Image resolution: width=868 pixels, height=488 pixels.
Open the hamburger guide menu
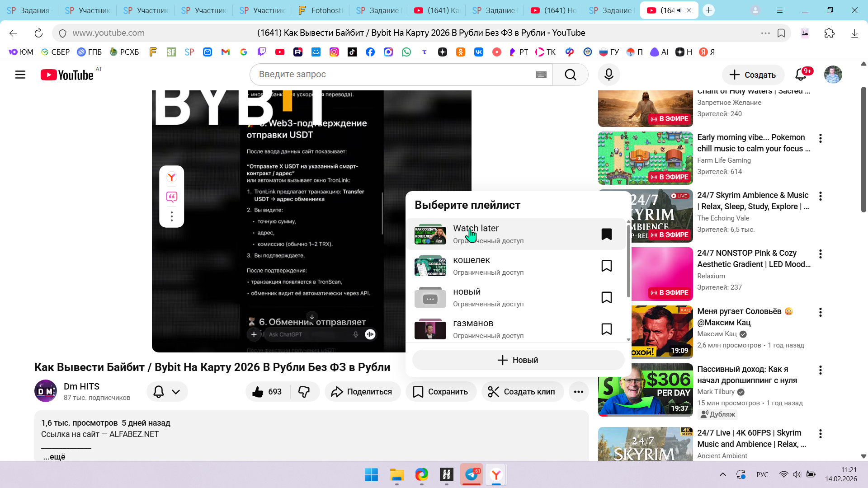[x=20, y=75]
